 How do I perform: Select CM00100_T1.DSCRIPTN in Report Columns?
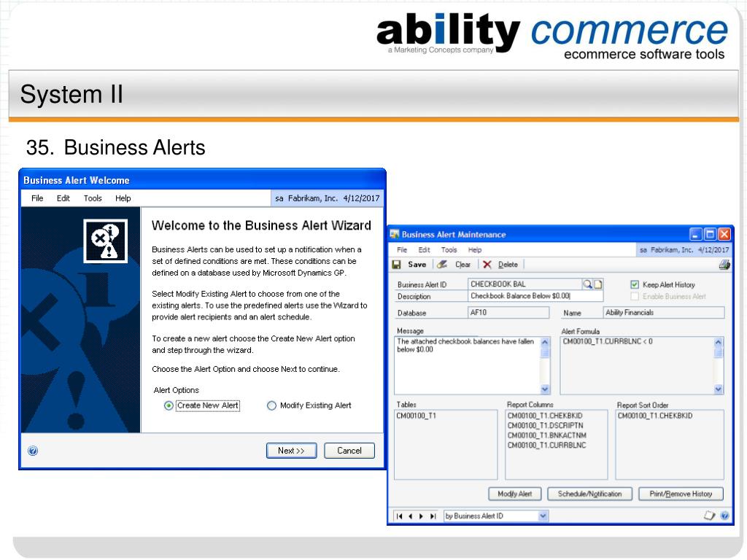tap(545, 426)
